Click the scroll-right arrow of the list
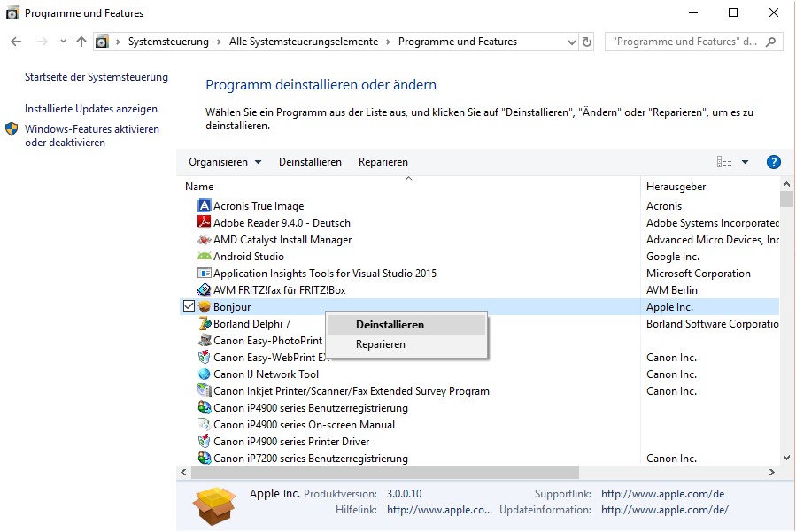Screen dimensions: 796x532 pos(771,472)
